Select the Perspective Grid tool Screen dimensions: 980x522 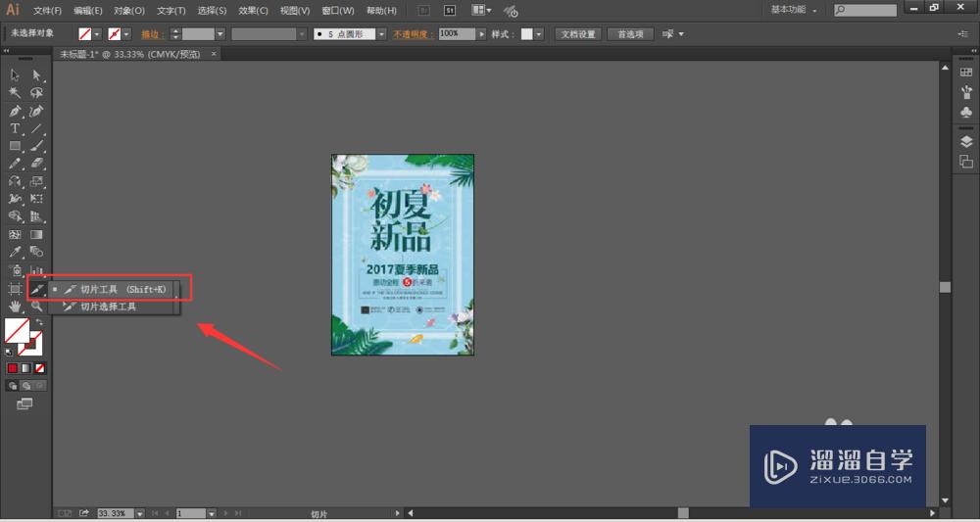pyautogui.click(x=36, y=216)
